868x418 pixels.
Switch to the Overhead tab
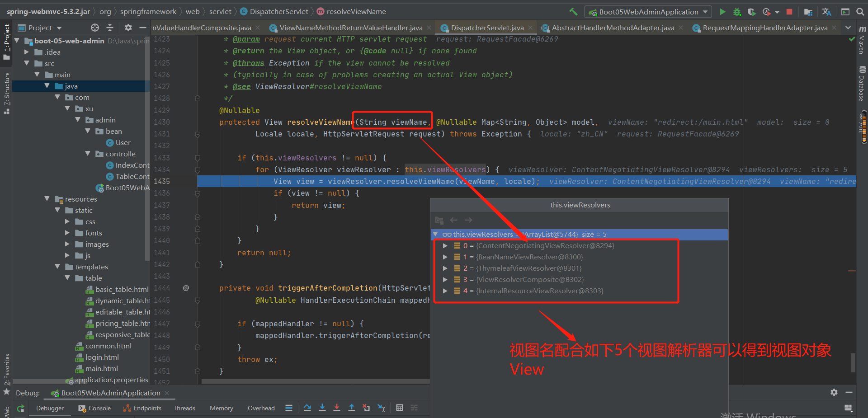(x=261, y=408)
